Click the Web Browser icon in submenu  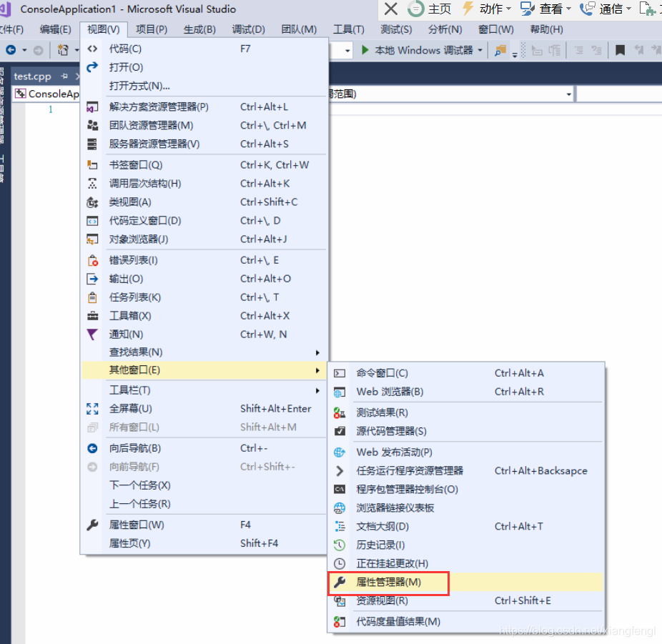click(340, 392)
